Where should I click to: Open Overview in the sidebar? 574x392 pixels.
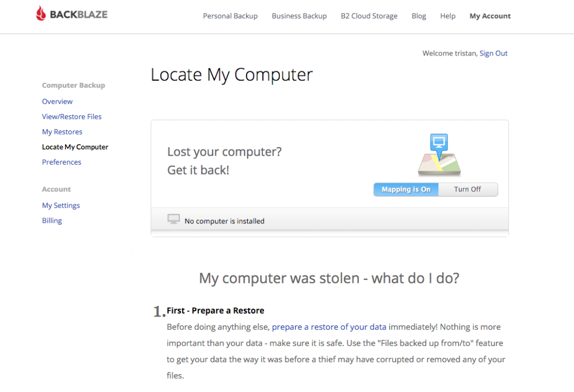click(57, 101)
